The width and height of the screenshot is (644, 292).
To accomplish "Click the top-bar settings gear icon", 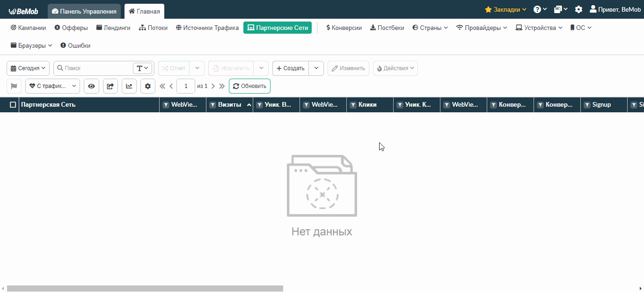I will point(578,9).
